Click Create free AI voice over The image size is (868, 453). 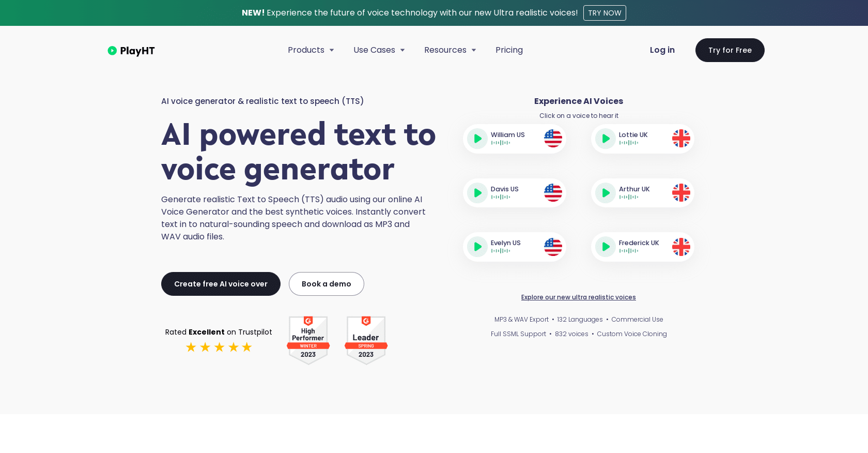221,284
